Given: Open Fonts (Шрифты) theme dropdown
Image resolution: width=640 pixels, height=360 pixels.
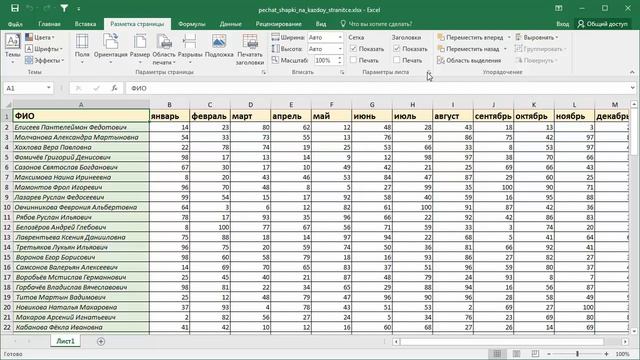Looking at the screenshot, I should pos(43,49).
